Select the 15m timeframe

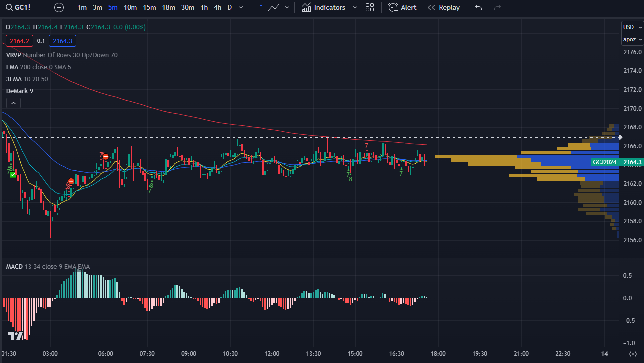[x=149, y=7]
